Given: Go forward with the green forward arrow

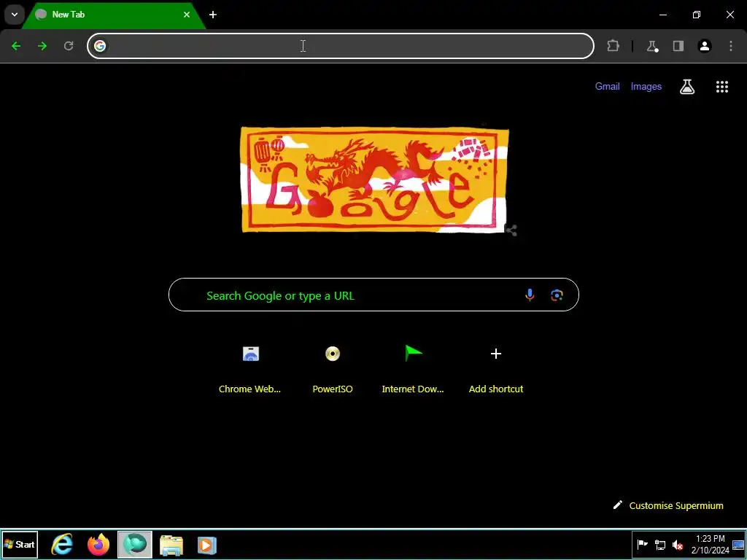Looking at the screenshot, I should coord(42,46).
